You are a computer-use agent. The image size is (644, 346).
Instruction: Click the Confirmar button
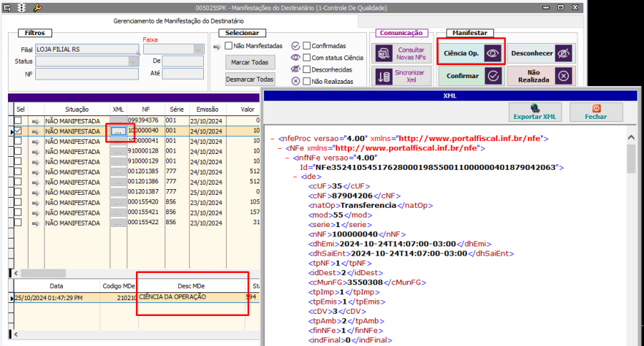(471, 76)
